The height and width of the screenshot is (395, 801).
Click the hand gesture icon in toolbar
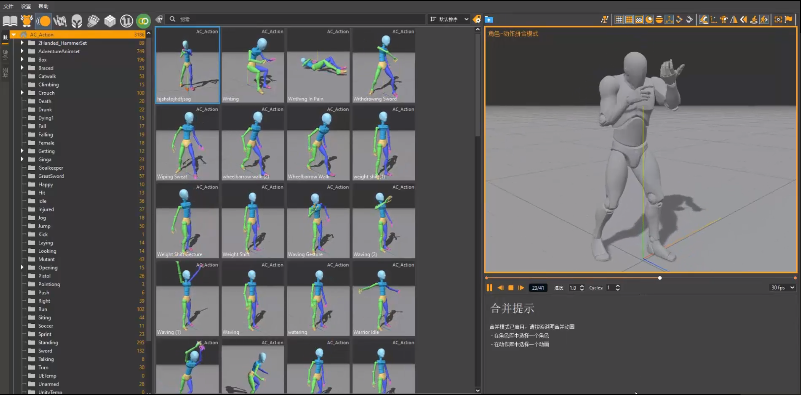coord(93,21)
